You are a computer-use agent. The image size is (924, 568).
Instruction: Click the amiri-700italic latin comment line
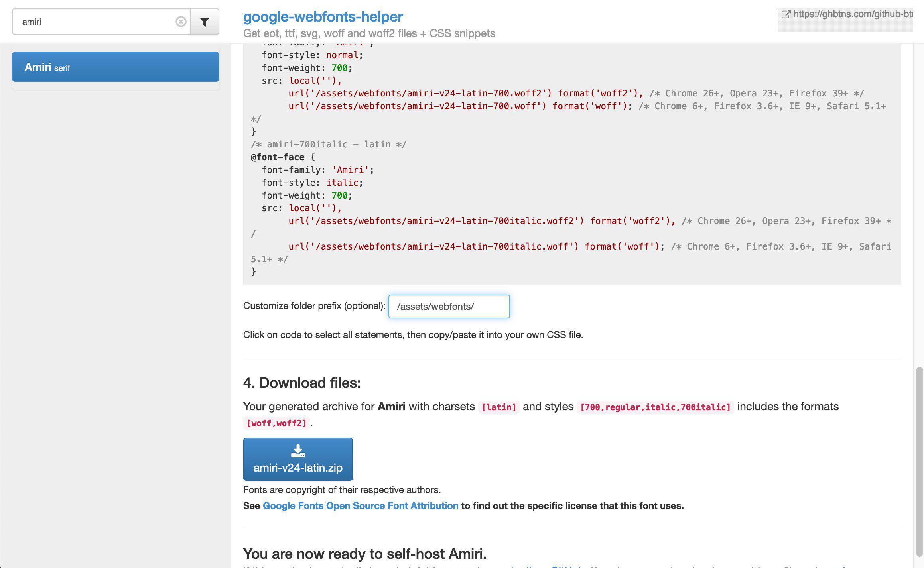point(329,144)
